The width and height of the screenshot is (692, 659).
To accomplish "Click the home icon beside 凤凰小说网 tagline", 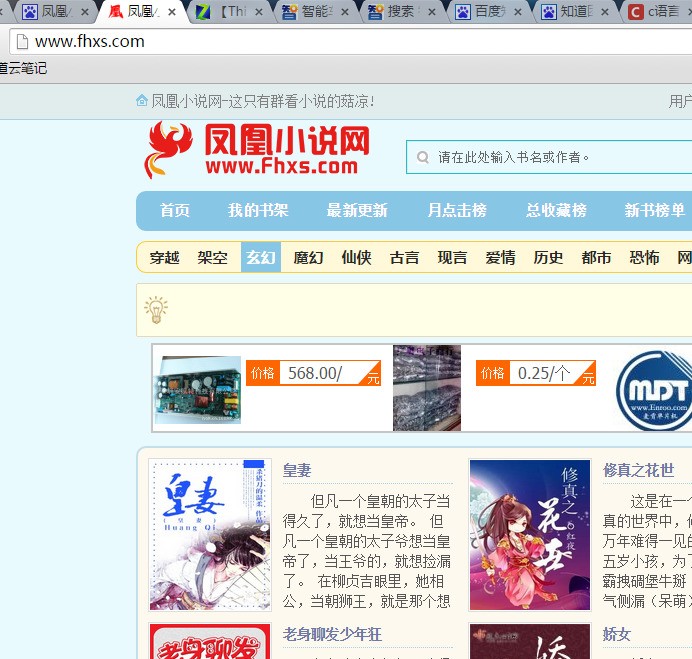I will coord(142,101).
